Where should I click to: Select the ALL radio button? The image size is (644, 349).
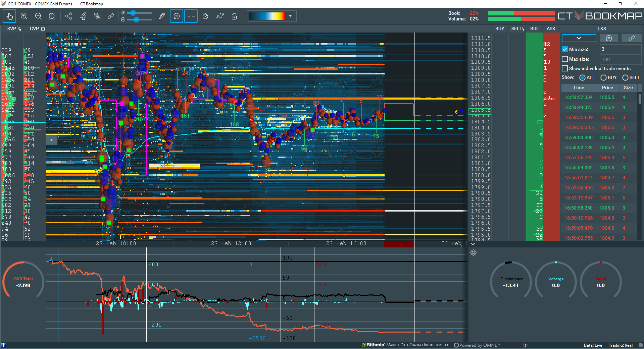582,77
